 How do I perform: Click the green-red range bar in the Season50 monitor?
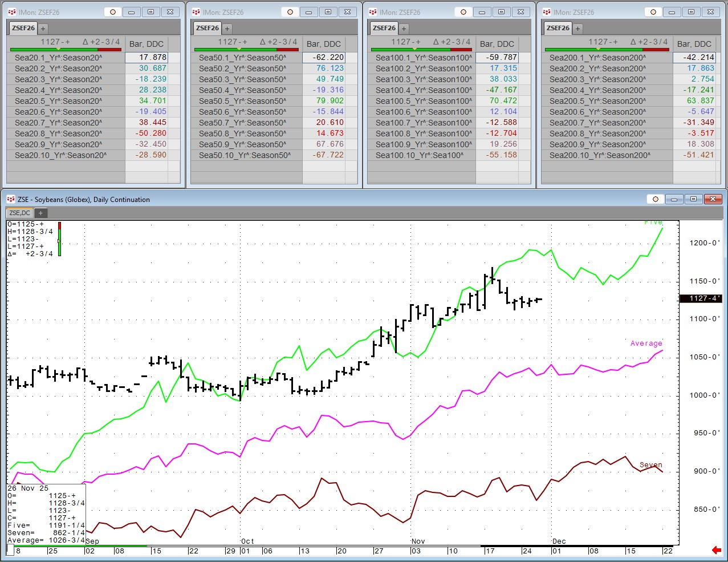click(x=246, y=50)
